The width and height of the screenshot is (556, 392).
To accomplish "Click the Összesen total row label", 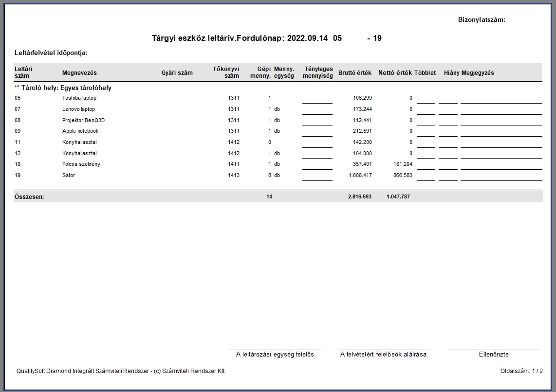I will tap(29, 197).
